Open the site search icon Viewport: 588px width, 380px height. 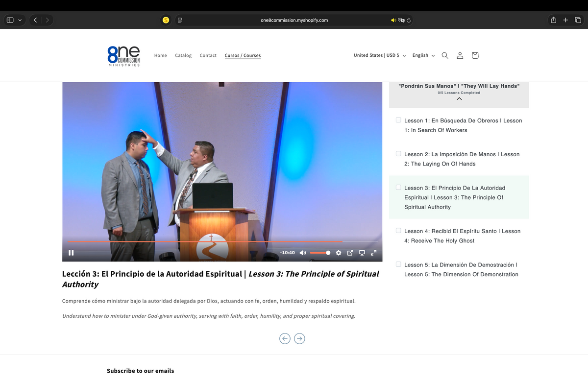coord(445,55)
